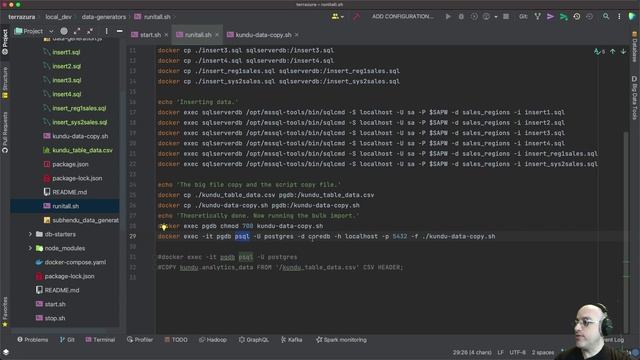This screenshot has height=360, width=640.
Task: Open the GraphQL tool window
Action: 253,340
